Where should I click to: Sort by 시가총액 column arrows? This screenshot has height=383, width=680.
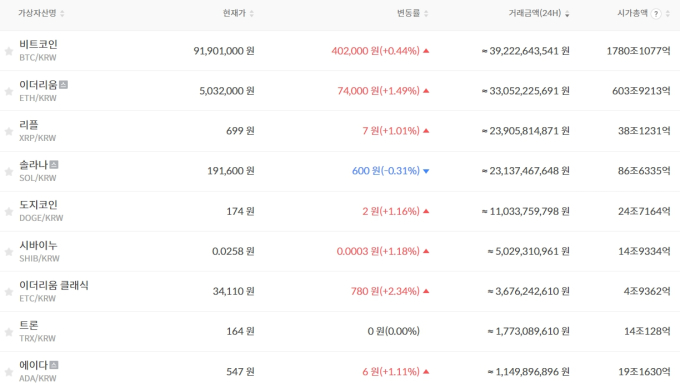pos(668,13)
